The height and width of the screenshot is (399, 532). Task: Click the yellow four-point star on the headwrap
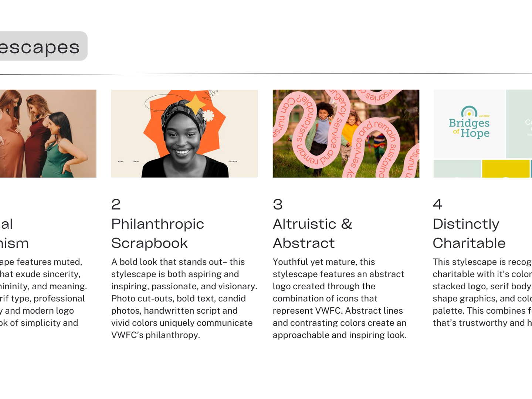195,103
